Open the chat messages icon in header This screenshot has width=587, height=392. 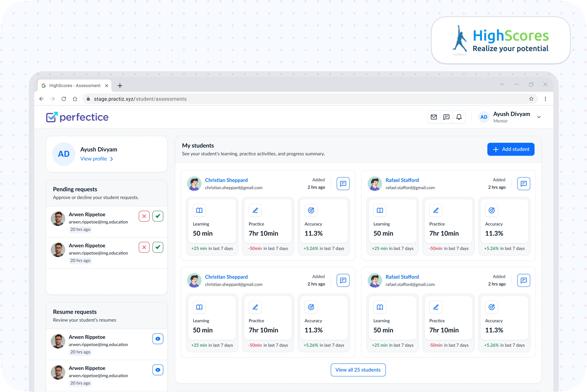446,117
